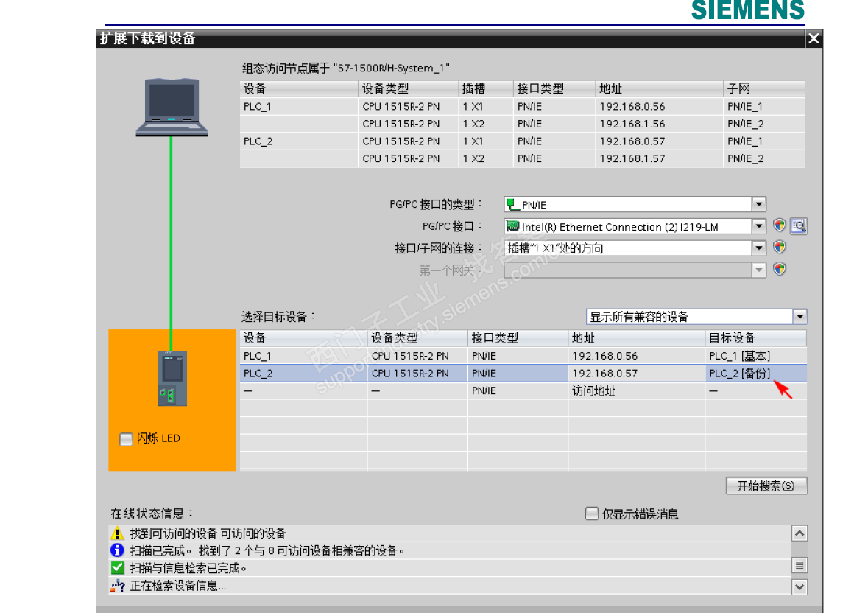Image resolution: width=868 pixels, height=613 pixels.
Task: Click the laptop PG/PC icon
Action: pos(172,108)
